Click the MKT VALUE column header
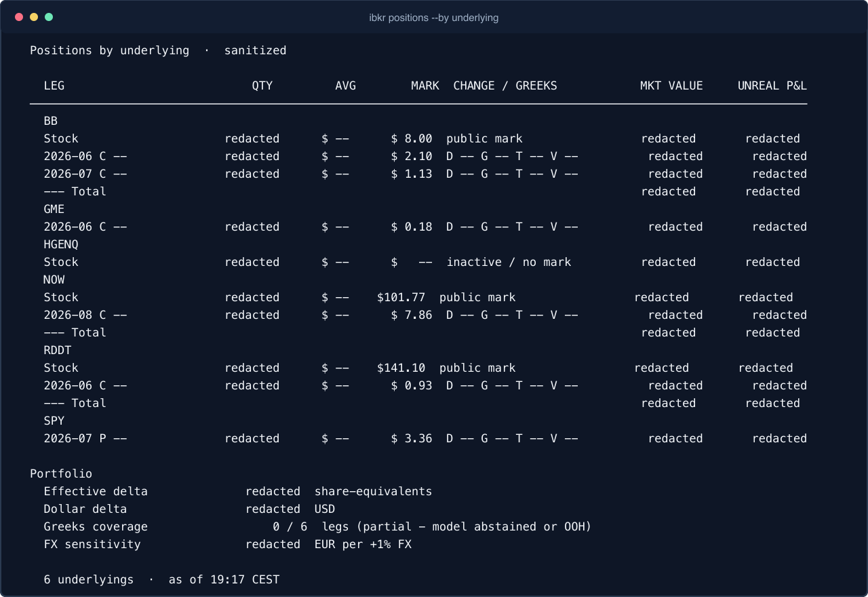 (672, 85)
